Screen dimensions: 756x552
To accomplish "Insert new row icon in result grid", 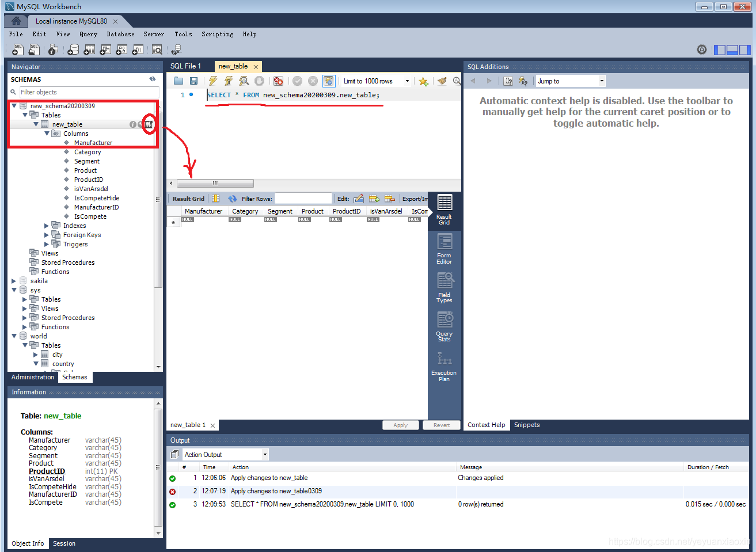I will click(374, 199).
